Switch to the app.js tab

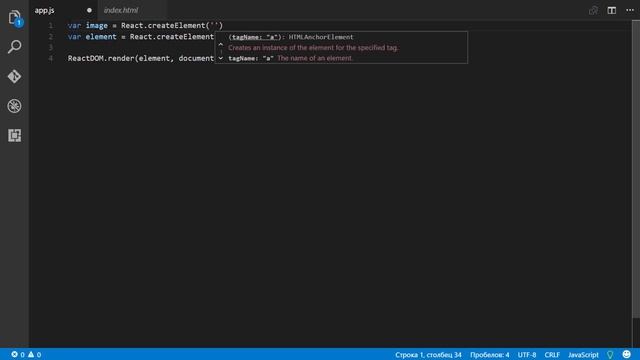(44, 10)
